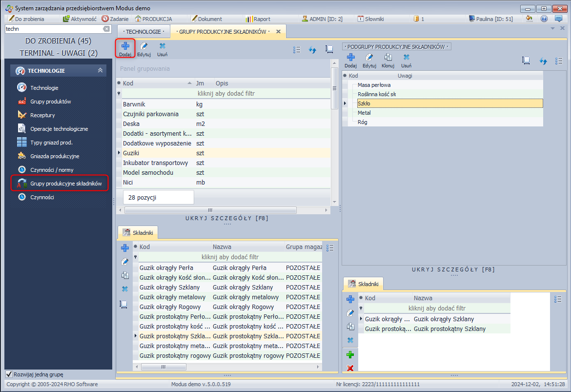Open Gniazda produkcyjne in sidebar
This screenshot has width=571, height=392.
pos(55,156)
